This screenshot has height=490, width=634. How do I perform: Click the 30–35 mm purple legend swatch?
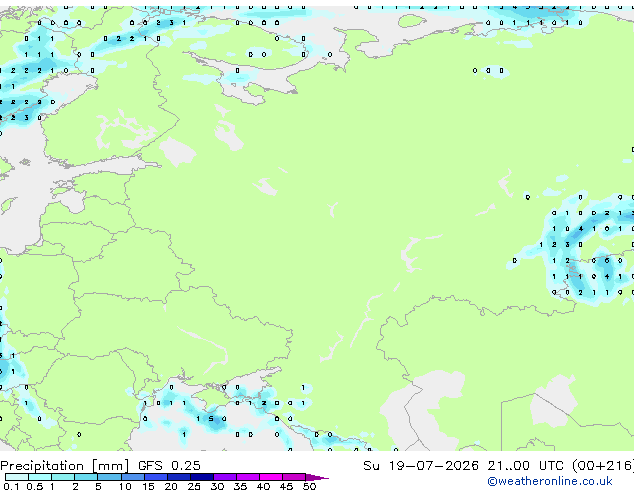pyautogui.click(x=224, y=477)
